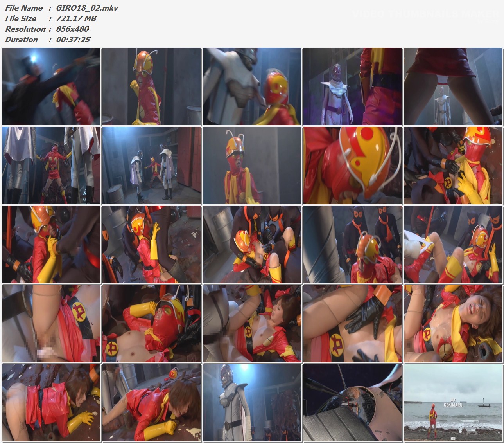
Task: Select the file size value "721.17 MB"
Action: (x=76, y=18)
